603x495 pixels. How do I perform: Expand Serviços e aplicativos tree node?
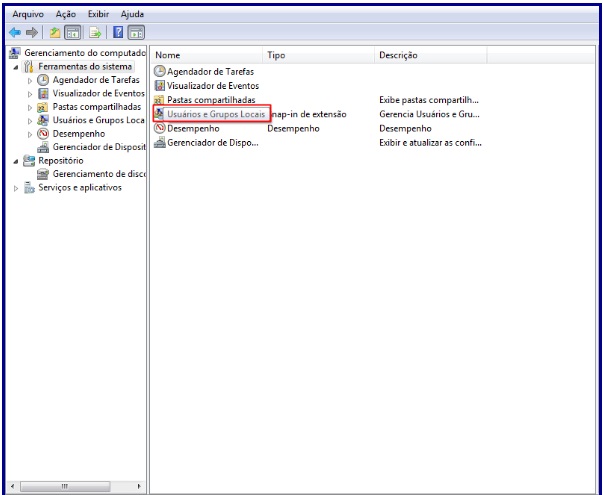pyautogui.click(x=16, y=188)
